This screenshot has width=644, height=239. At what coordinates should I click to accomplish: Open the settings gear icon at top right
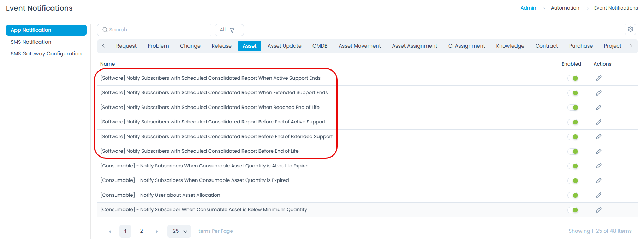coord(630,30)
